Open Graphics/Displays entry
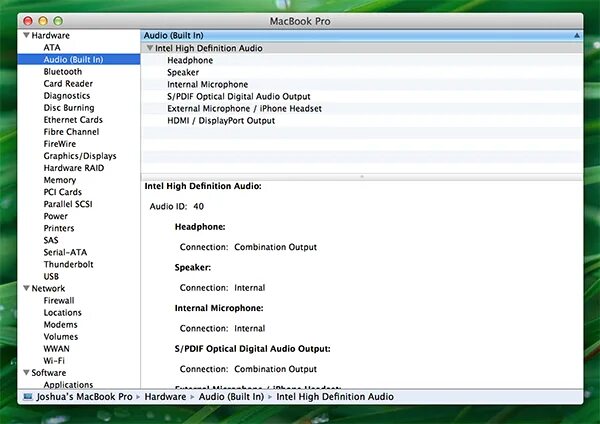Viewport: 600px width, 424px height. click(x=80, y=156)
